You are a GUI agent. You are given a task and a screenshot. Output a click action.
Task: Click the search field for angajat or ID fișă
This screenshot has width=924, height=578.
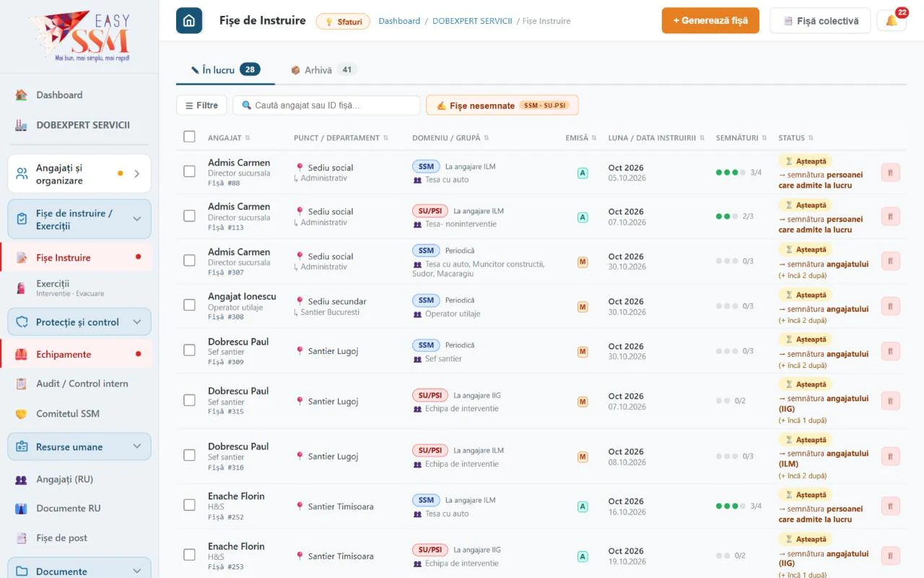326,105
